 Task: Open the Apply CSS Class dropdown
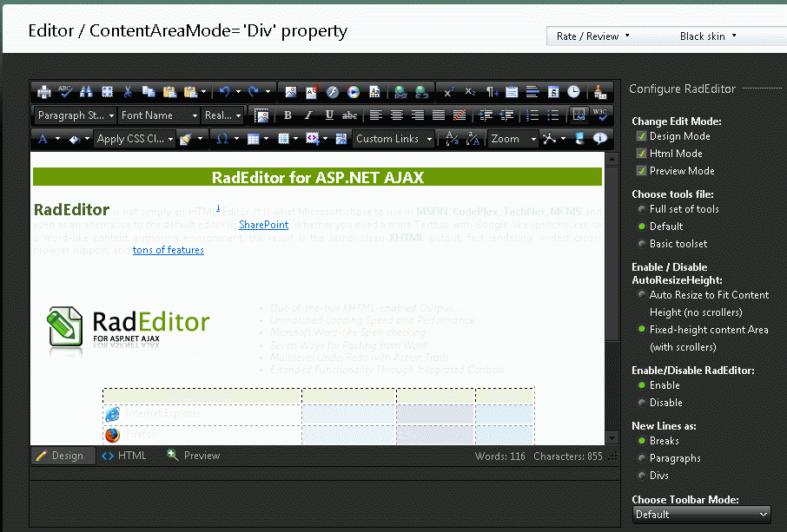(135, 139)
